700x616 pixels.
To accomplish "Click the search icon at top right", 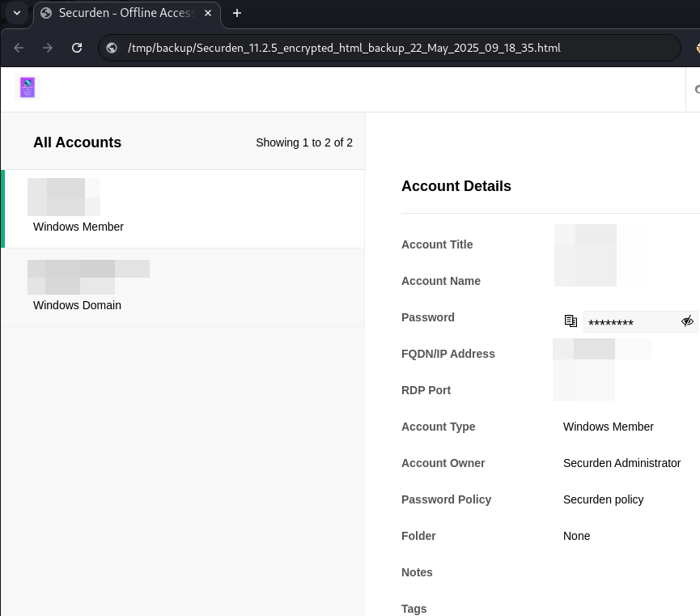I will pyautogui.click(x=696, y=89).
